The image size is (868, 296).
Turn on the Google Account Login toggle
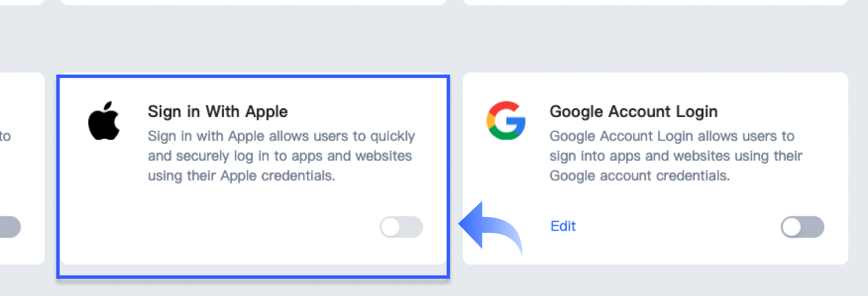[803, 227]
